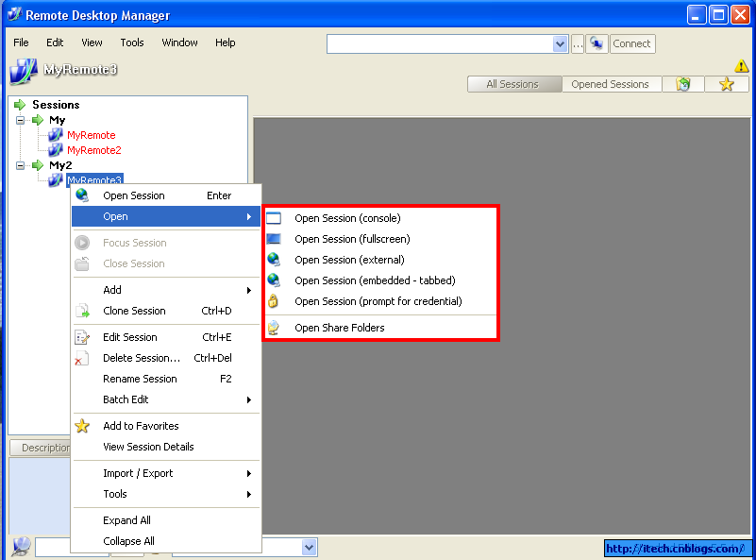Screen dimensions: 756x560
Task: Open the Edit menu
Action: pos(55,42)
